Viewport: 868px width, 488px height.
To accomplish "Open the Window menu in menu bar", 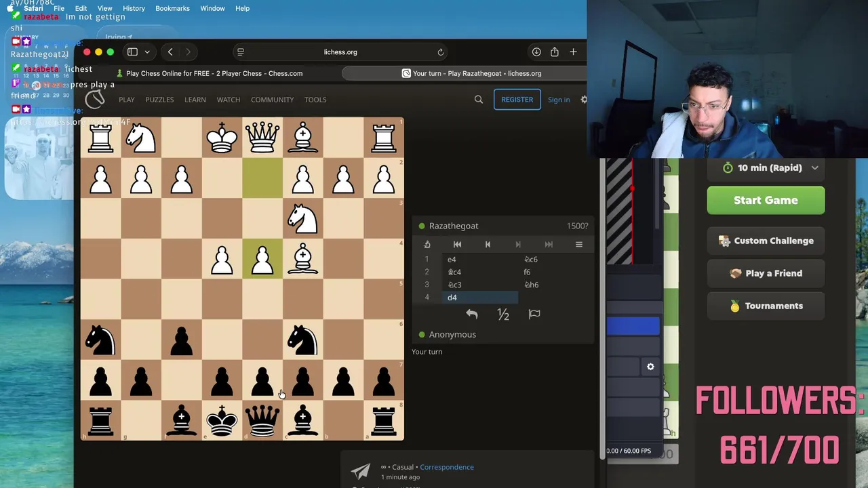I will (x=212, y=8).
